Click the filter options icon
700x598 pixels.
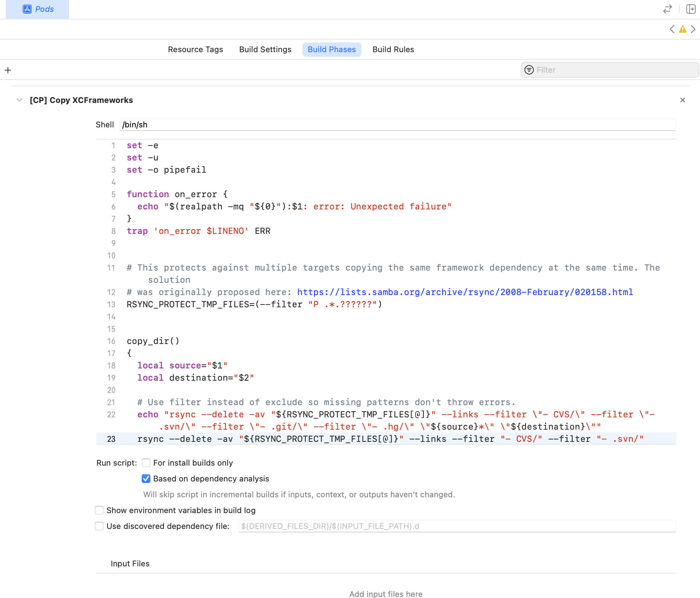[x=529, y=70]
